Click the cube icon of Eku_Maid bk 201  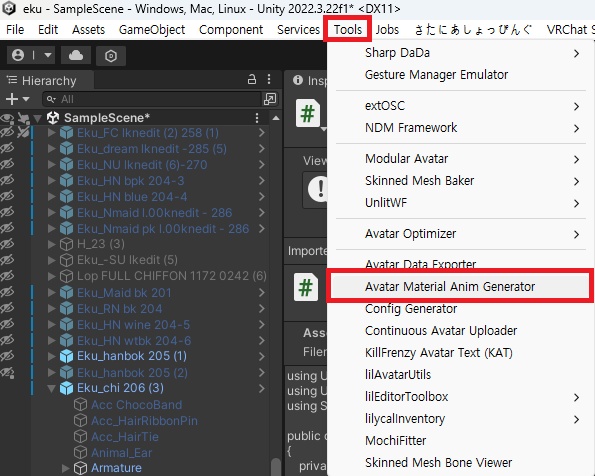tap(66, 293)
